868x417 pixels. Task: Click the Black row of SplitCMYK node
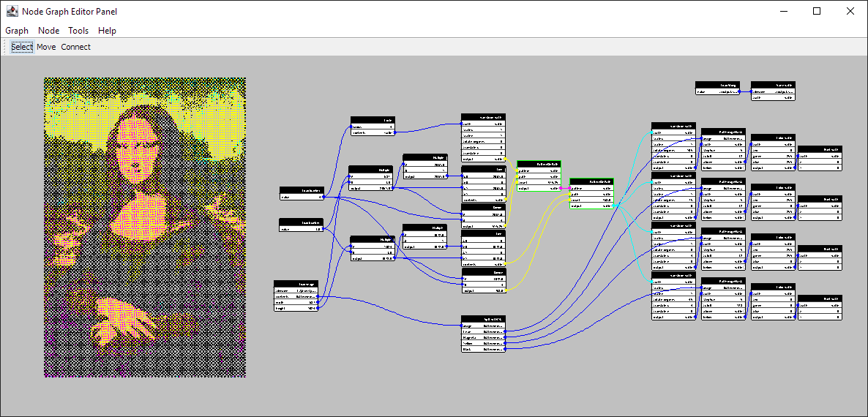(483, 348)
